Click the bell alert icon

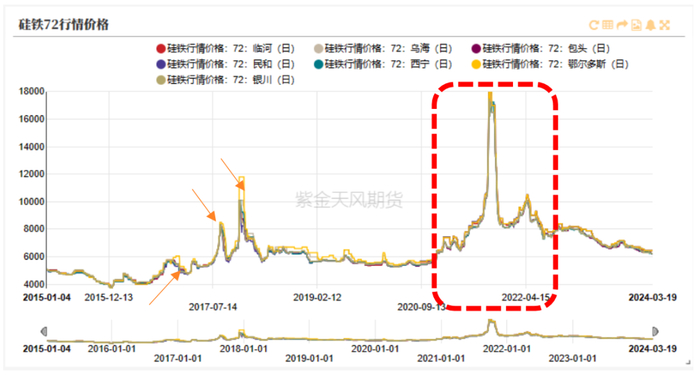(650, 25)
